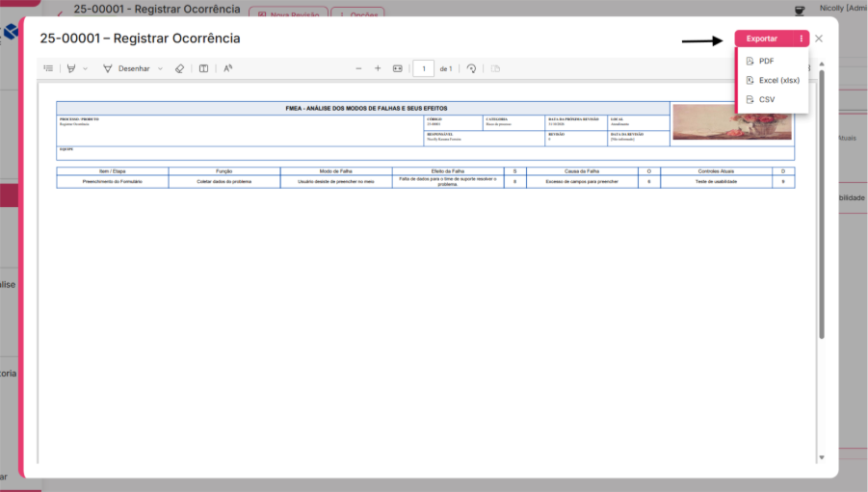This screenshot has height=492, width=868.
Task: Click the page number input field
Action: 423,68
